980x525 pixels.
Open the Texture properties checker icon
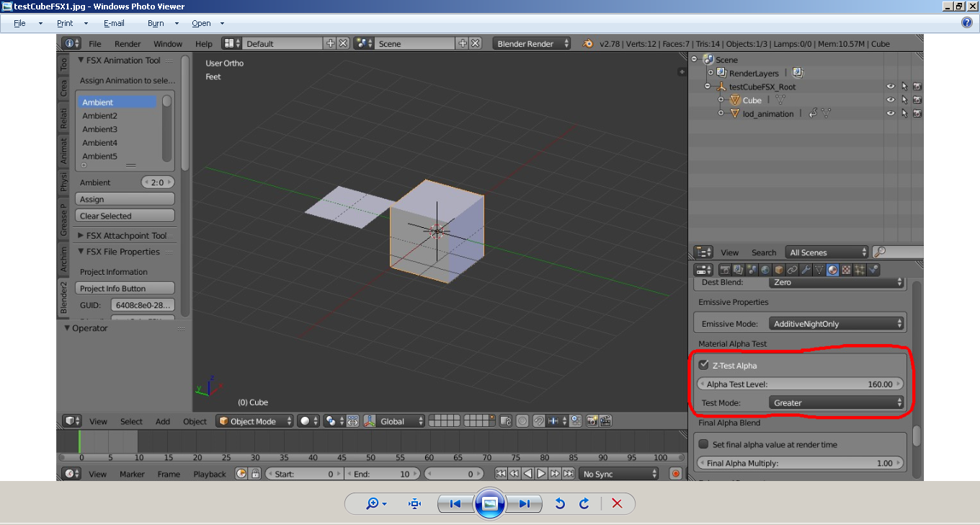846,270
